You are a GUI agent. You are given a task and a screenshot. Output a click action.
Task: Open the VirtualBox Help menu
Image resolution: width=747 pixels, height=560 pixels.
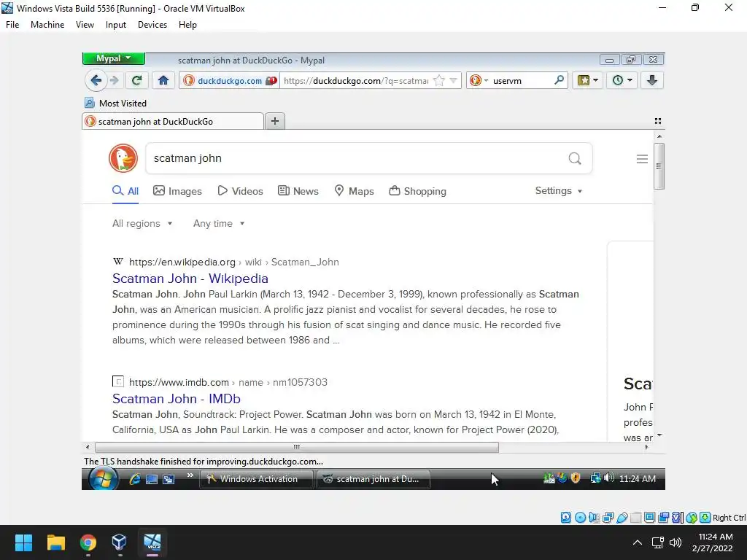[x=187, y=25]
